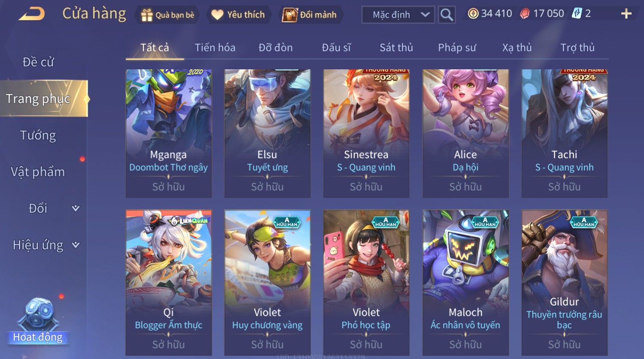Open Gildur Thuyền trưởng râu bạc card
Image resolution: width=644 pixels, height=359 pixels.
click(564, 282)
